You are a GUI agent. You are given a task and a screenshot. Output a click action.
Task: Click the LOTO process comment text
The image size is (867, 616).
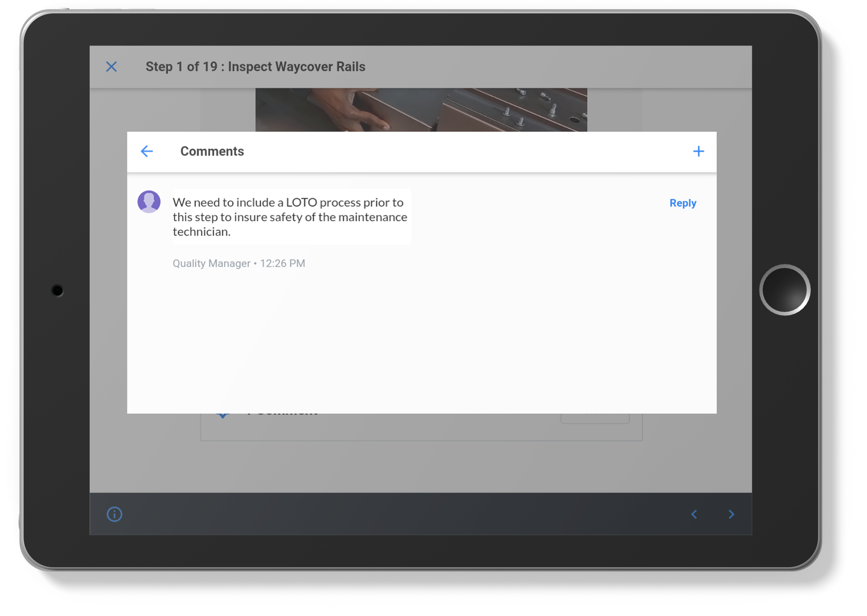[290, 217]
